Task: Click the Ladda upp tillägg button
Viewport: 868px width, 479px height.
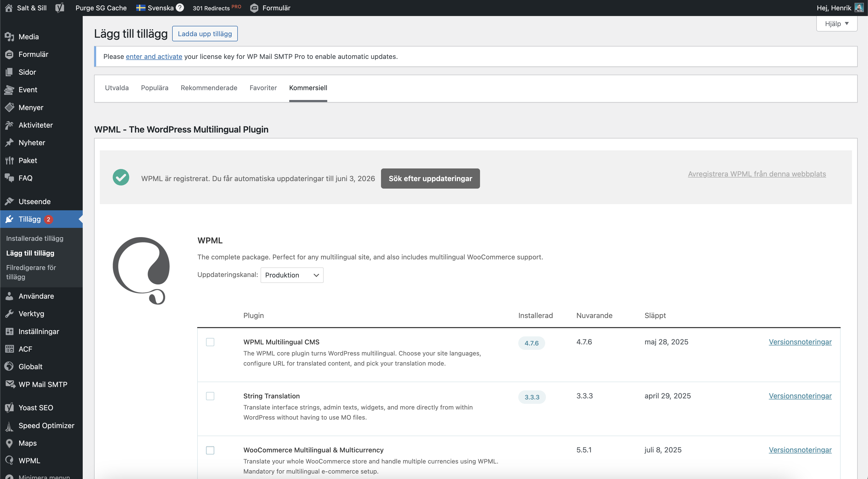Action: pyautogui.click(x=205, y=34)
